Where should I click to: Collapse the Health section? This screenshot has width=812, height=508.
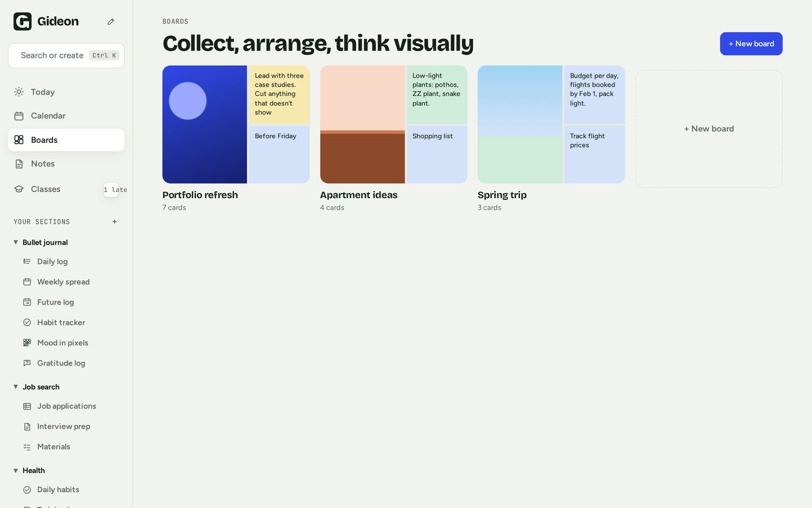tap(16, 470)
